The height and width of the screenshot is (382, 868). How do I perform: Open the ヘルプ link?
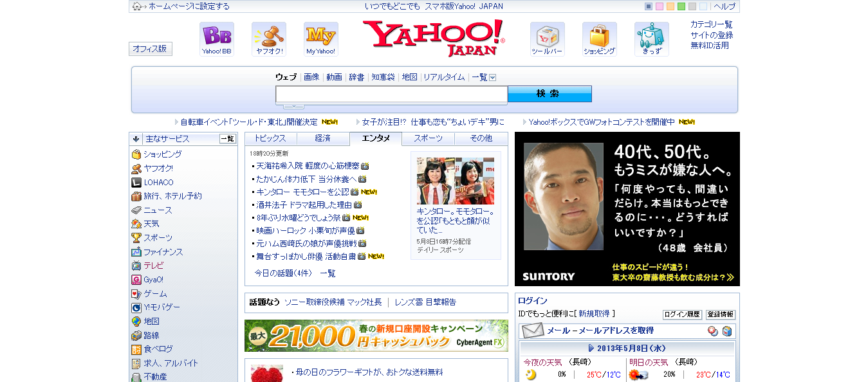(x=725, y=6)
